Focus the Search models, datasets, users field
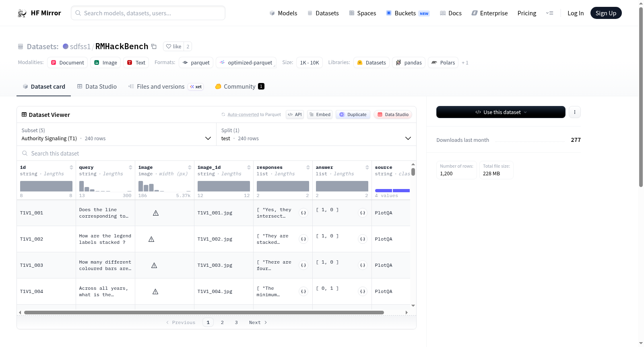 pos(148,13)
